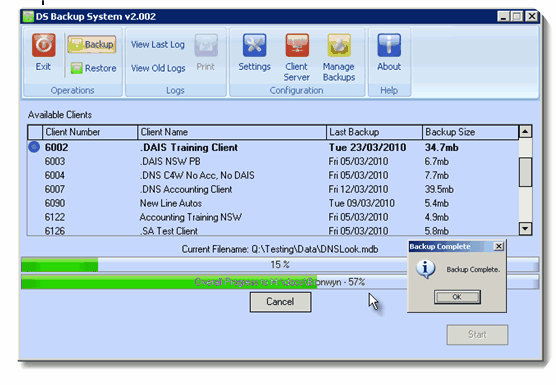Viewport: 556px width, 385px height.
Task: Click client number 6090
Action: pos(55,203)
